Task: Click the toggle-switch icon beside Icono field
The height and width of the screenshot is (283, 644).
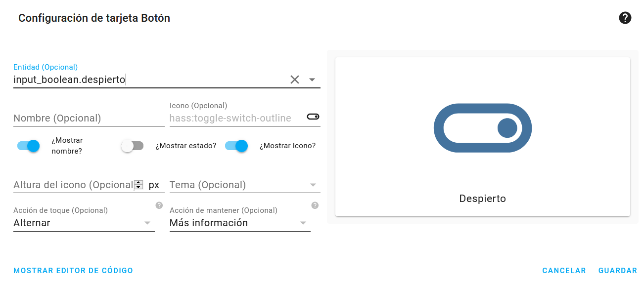Action: 313,117
